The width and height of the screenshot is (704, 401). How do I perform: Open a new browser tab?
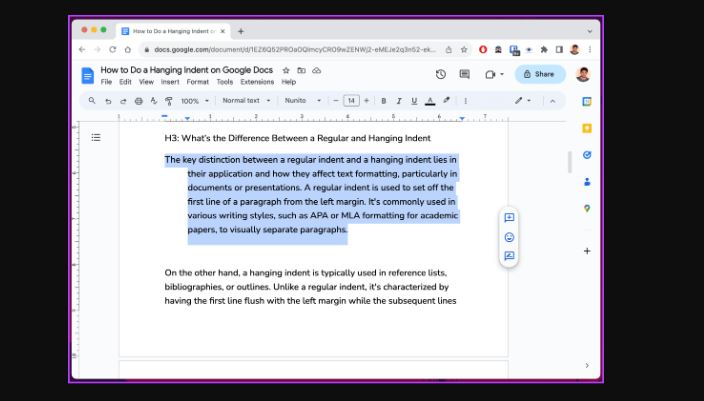pos(241,31)
